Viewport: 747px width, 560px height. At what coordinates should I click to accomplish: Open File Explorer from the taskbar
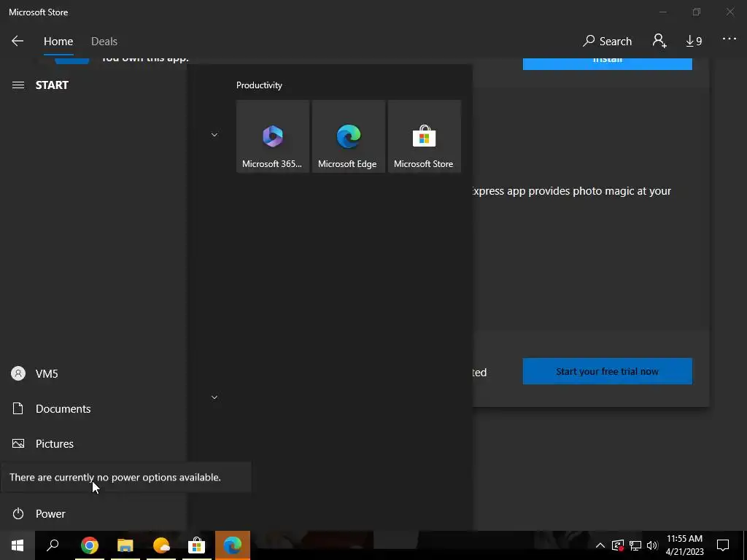(x=125, y=545)
